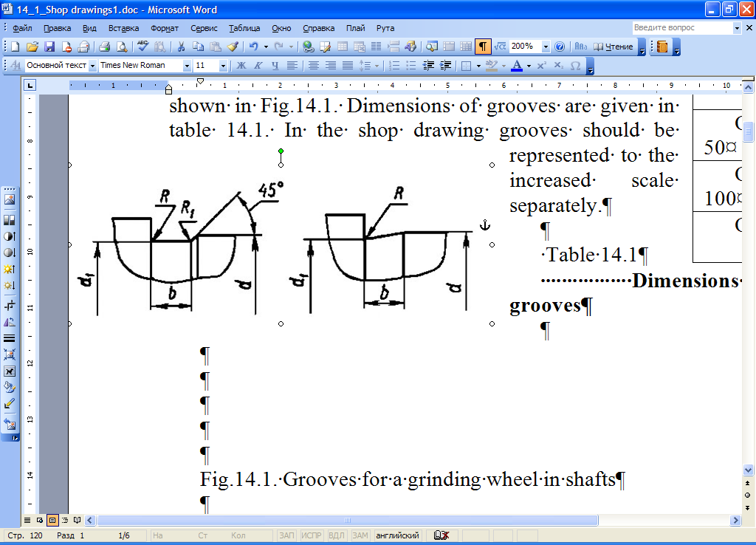Rotate the picture left
This screenshot has height=545, width=756.
coord(9,322)
